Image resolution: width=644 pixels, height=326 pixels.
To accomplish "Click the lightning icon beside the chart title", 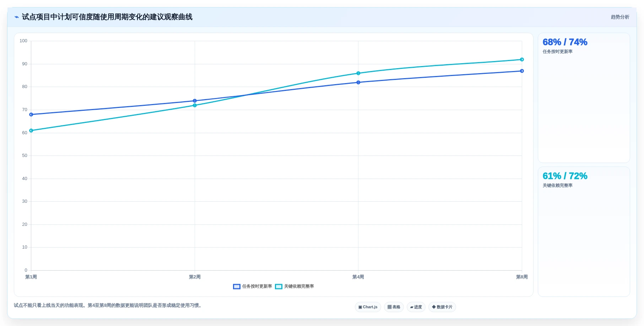I will [16, 17].
